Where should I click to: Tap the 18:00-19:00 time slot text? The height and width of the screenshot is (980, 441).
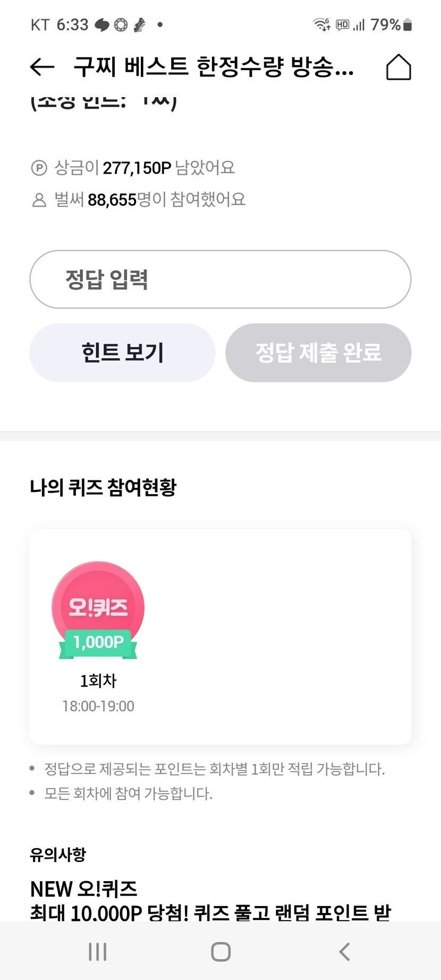click(x=98, y=706)
